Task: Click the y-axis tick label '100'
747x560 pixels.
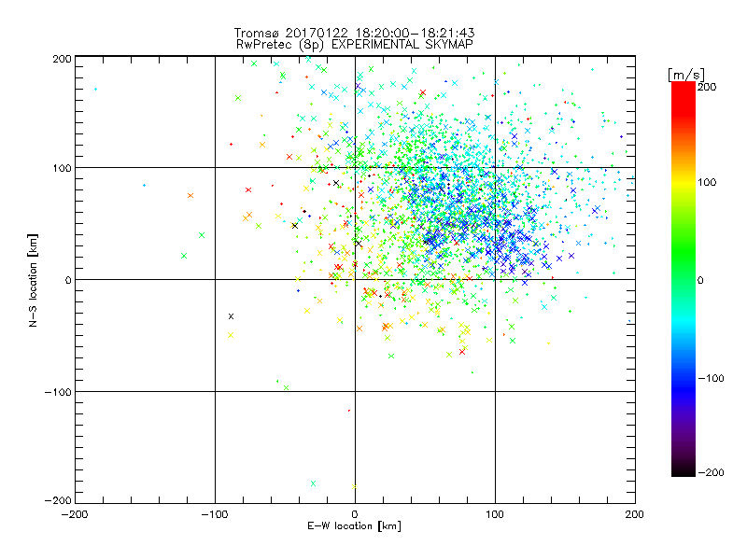Action: 62,168
